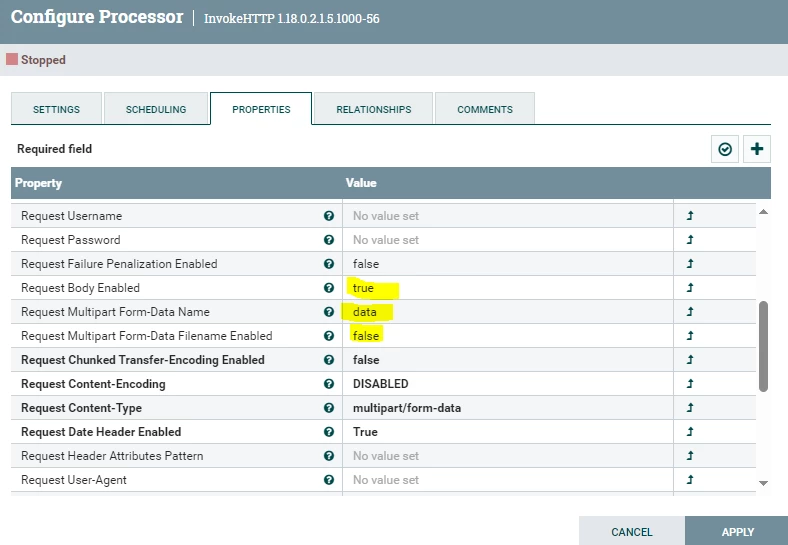Show help for Request Chunked Transfer-Encoding Enabled
This screenshot has width=788, height=545.
pos(329,360)
